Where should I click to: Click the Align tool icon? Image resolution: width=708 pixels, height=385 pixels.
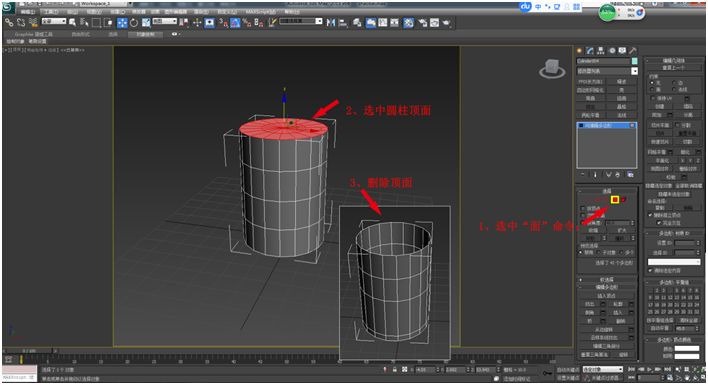click(x=343, y=23)
